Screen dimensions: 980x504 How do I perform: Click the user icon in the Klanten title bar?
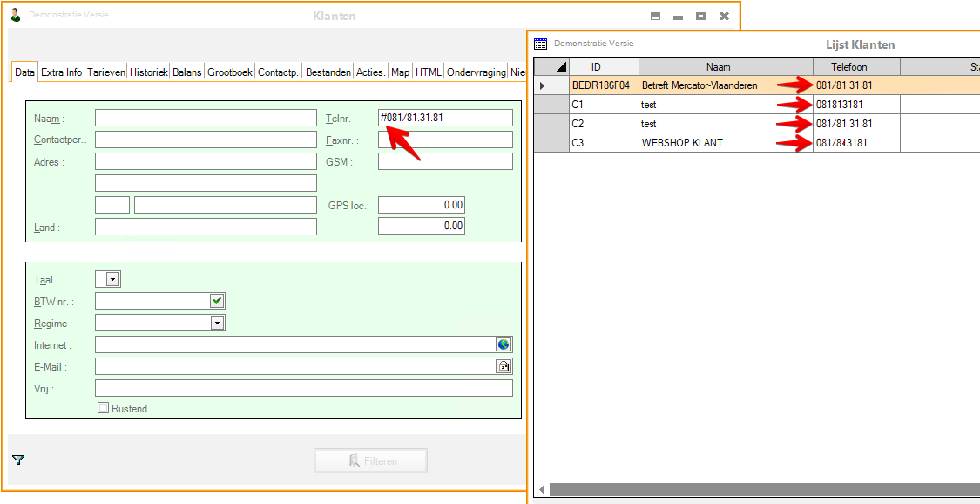(x=15, y=15)
